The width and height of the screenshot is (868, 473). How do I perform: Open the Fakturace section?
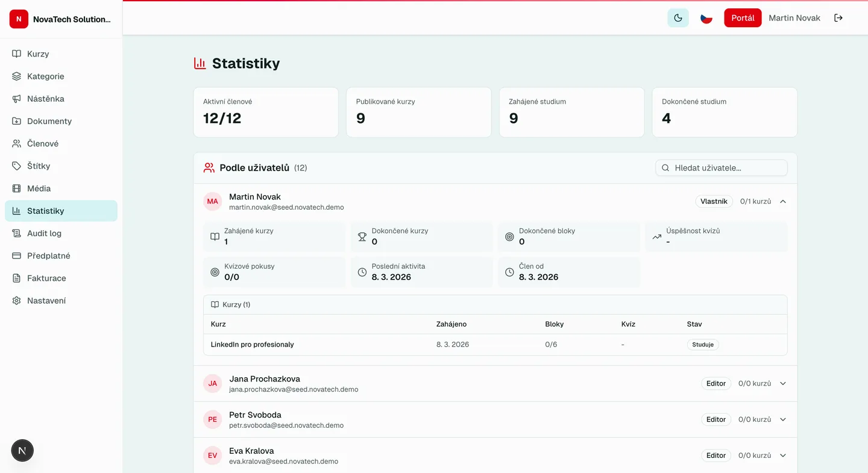[x=46, y=278]
